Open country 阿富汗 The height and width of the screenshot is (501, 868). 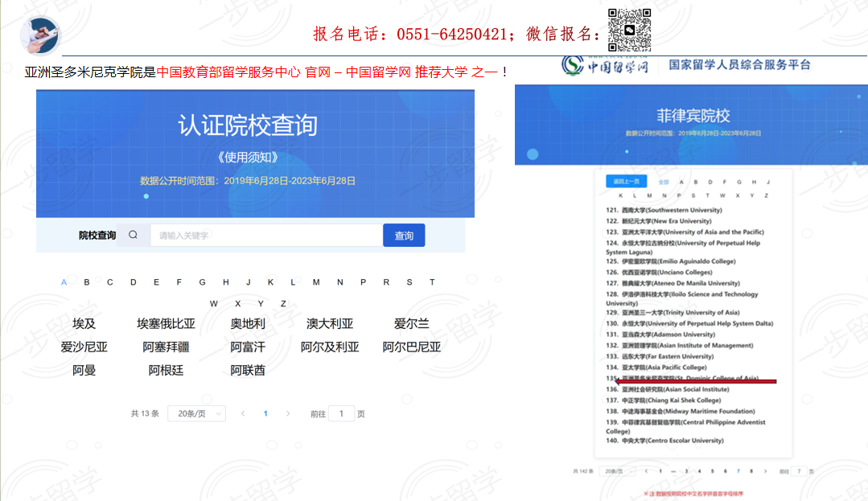coord(248,347)
